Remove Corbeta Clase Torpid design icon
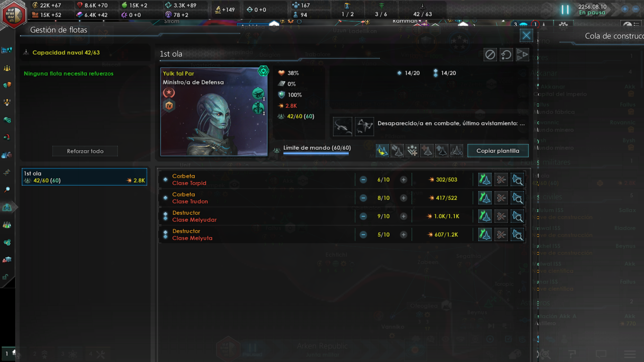 coord(501,180)
